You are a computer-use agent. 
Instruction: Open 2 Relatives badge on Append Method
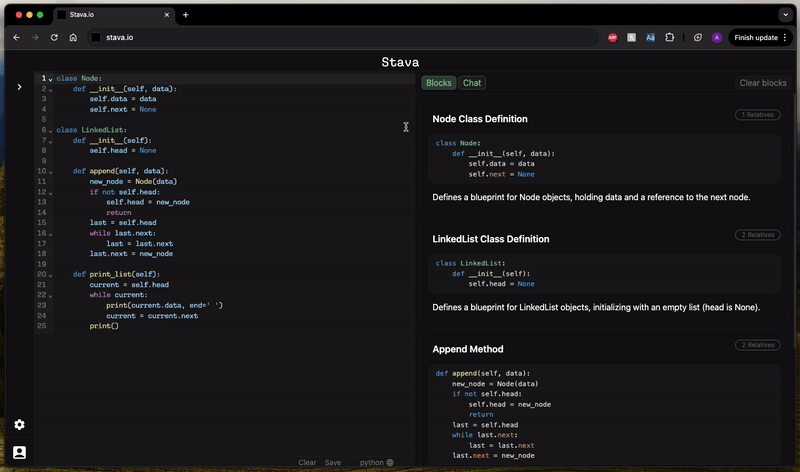757,345
